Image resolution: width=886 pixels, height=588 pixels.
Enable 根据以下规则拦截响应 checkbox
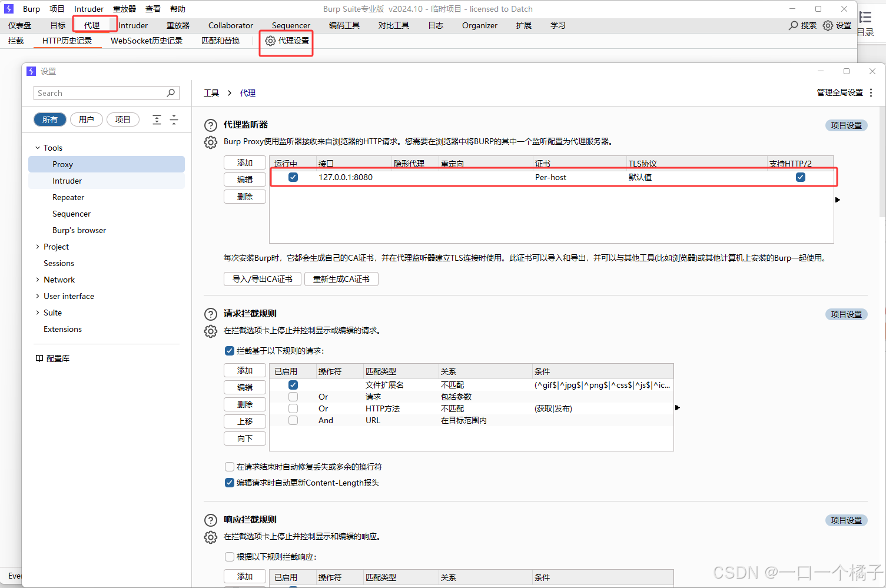click(230, 557)
